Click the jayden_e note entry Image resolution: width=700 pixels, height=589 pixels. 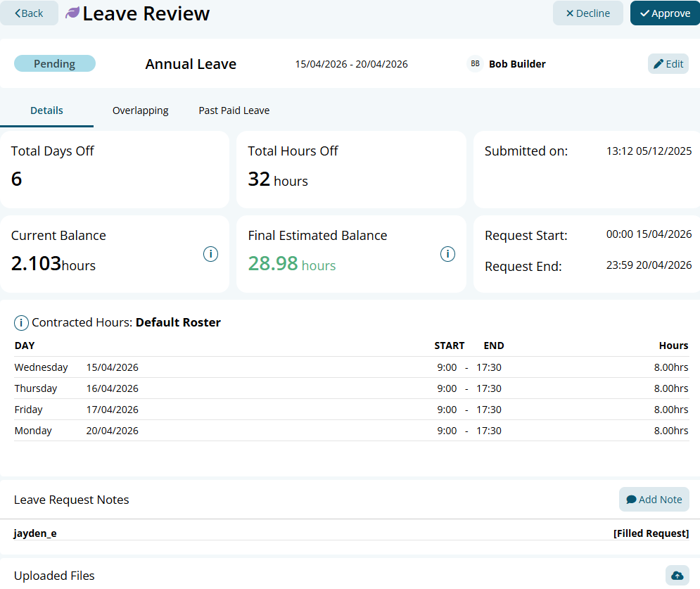[x=35, y=533]
